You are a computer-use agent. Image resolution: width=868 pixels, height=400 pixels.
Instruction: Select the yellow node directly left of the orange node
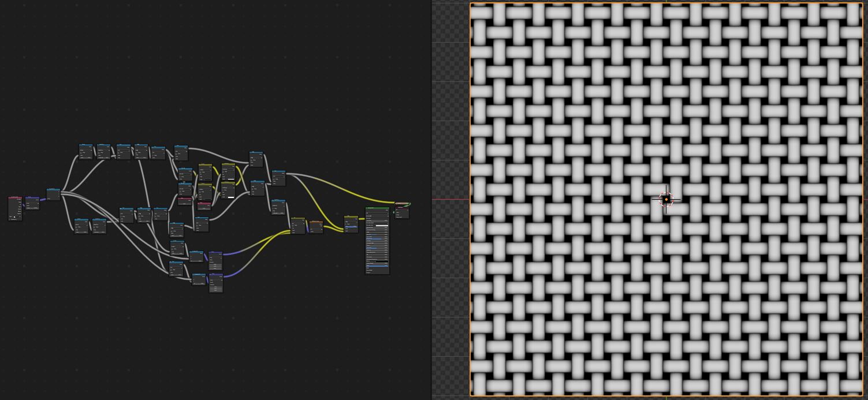(x=298, y=226)
